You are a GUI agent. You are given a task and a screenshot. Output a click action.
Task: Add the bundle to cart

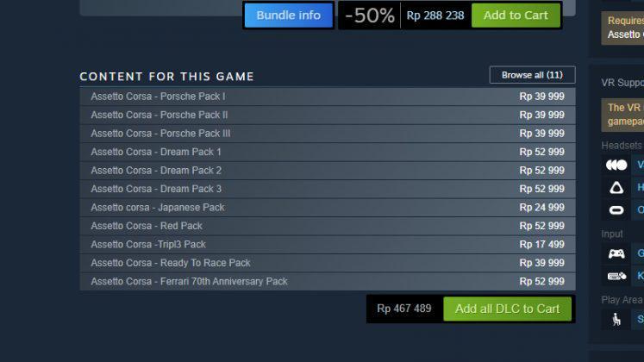point(516,16)
